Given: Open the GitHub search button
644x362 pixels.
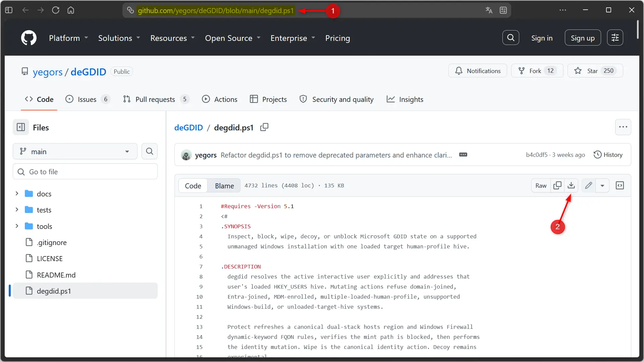Looking at the screenshot, I should point(511,38).
